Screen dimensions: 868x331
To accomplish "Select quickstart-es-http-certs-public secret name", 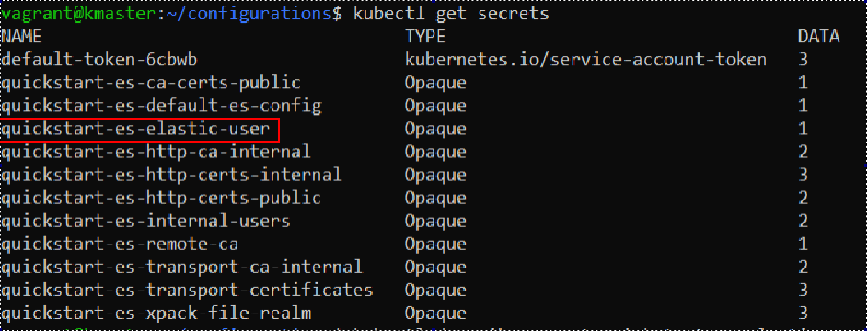I will (161, 198).
